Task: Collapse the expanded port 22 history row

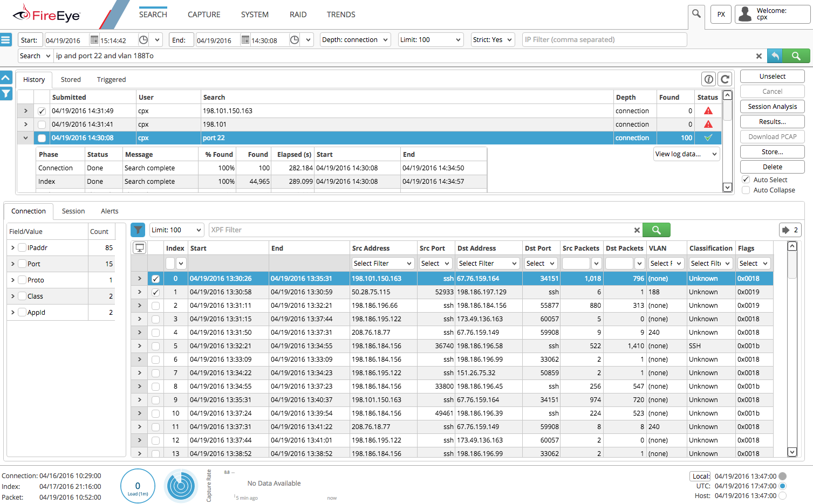Action: pyautogui.click(x=25, y=138)
